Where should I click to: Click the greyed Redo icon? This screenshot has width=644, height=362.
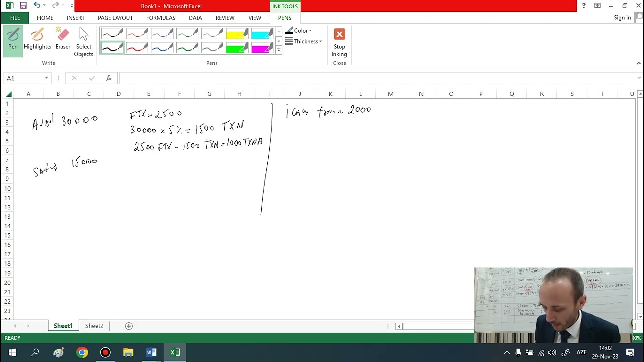tap(55, 6)
